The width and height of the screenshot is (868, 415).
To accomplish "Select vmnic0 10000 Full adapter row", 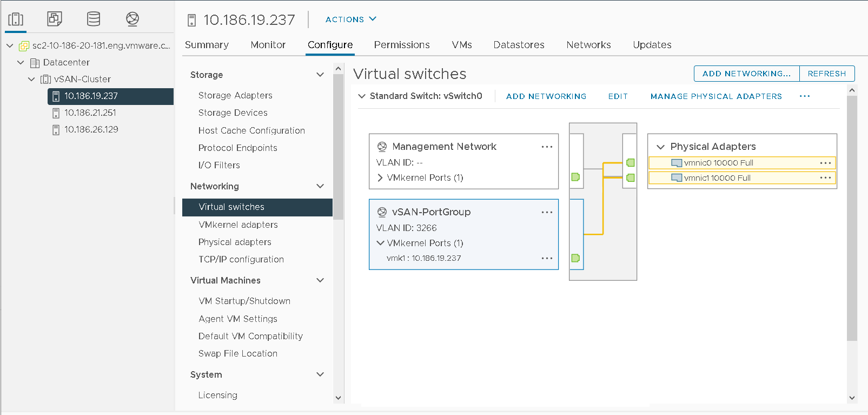I will coord(742,163).
